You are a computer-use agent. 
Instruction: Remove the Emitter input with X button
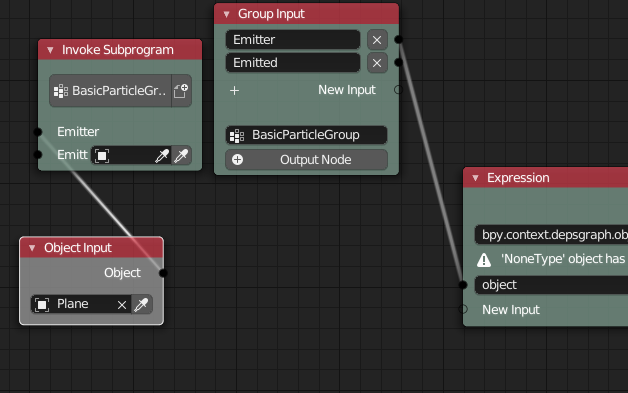pos(377,40)
